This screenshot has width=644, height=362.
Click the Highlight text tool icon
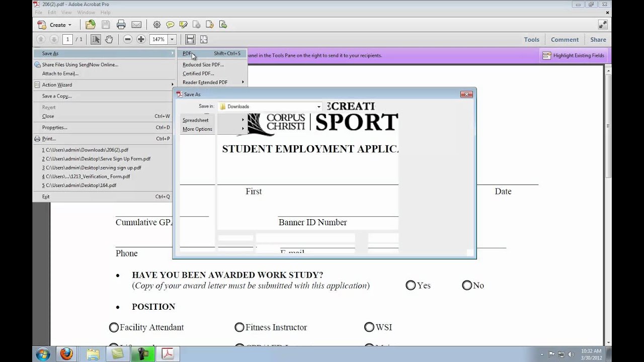click(183, 25)
